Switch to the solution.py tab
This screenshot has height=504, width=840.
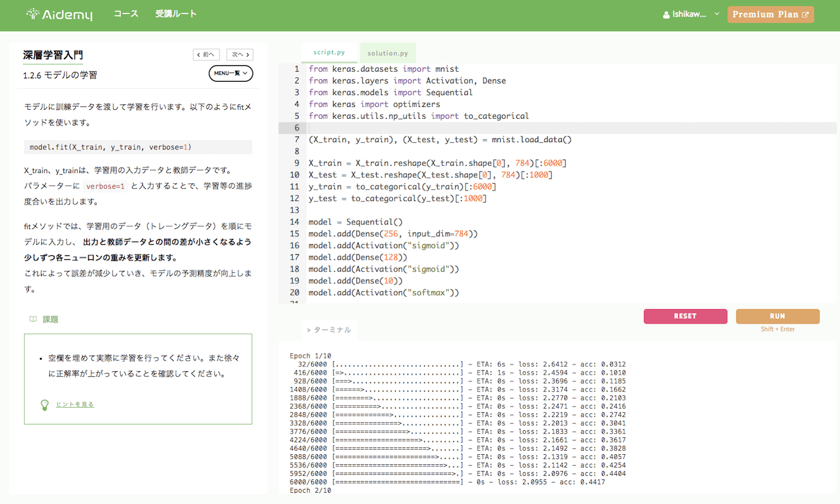coord(388,53)
